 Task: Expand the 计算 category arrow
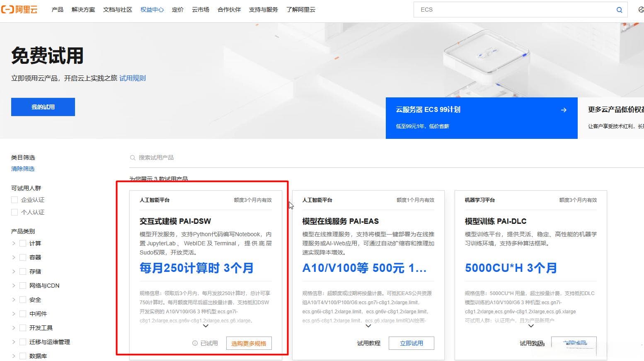pyautogui.click(x=14, y=243)
